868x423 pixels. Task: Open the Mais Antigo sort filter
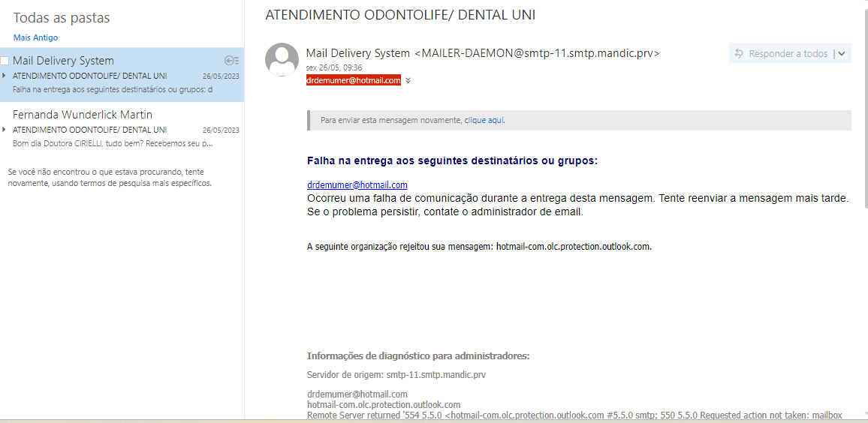click(35, 37)
